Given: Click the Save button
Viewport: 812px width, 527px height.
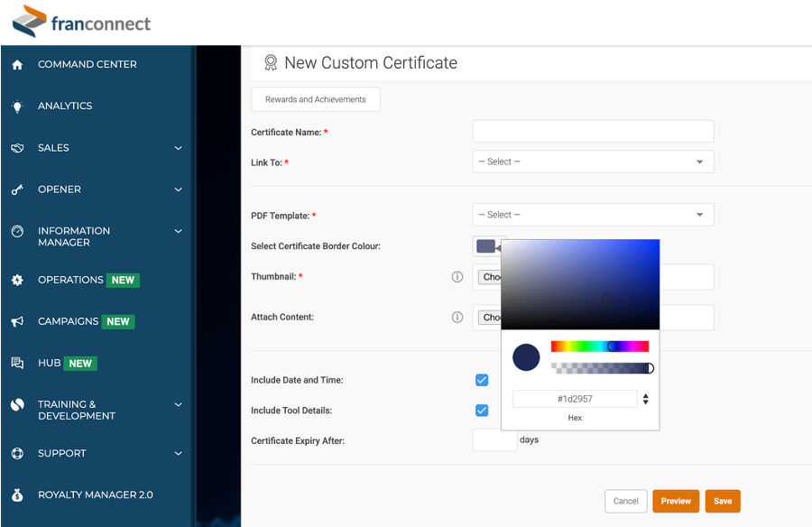Looking at the screenshot, I should [x=723, y=501].
